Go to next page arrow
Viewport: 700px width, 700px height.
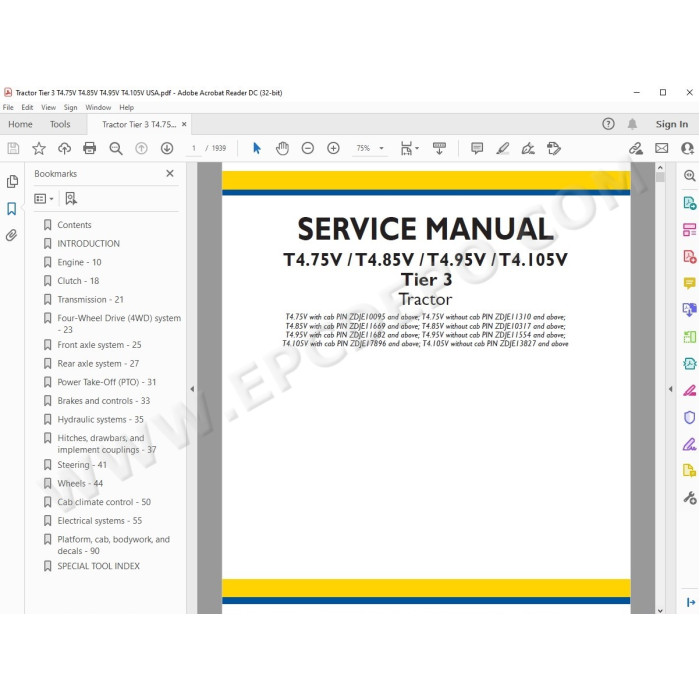point(167,148)
